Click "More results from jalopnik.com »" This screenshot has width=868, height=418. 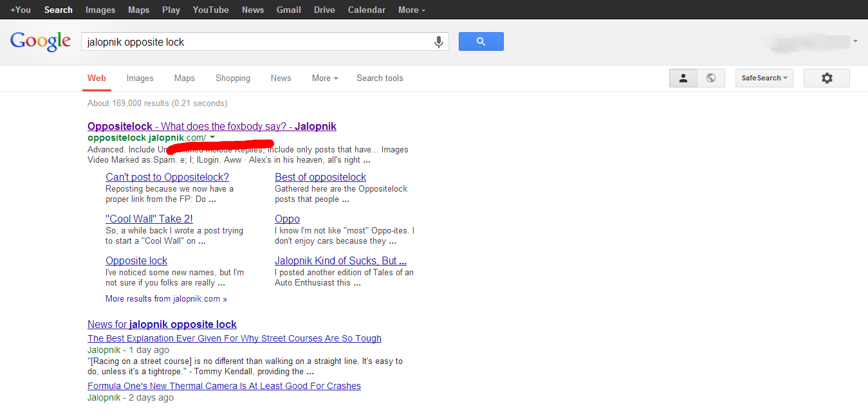[x=166, y=298]
